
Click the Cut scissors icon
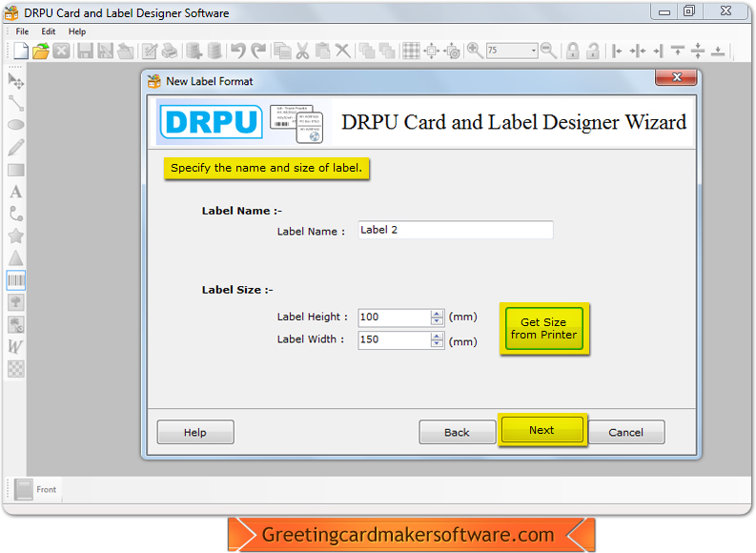point(302,51)
